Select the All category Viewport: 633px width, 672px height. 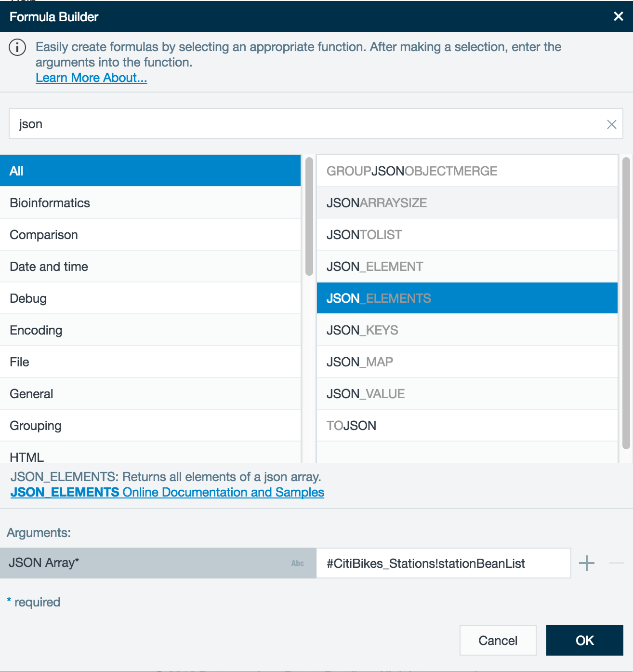[150, 171]
